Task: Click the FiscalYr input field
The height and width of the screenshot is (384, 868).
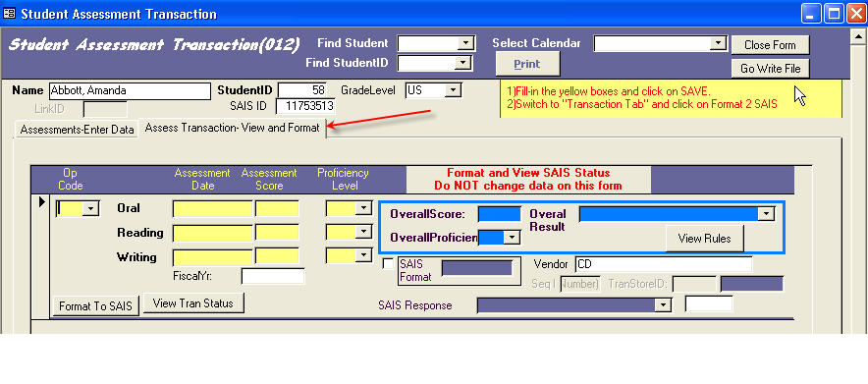Action: (273, 276)
